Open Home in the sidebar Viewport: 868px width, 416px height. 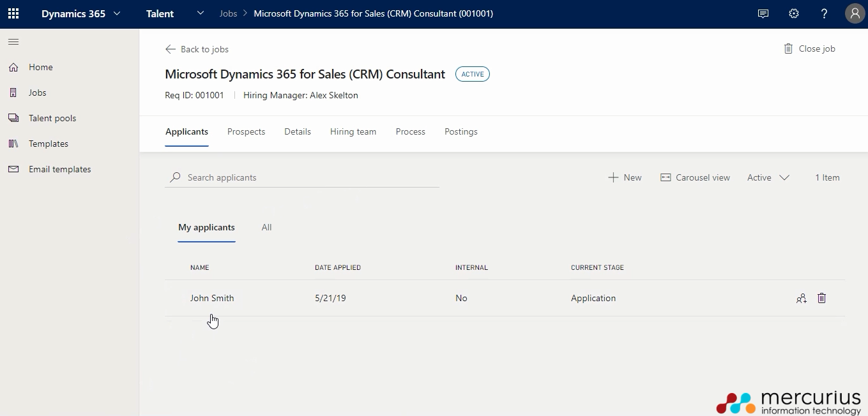[x=41, y=67]
